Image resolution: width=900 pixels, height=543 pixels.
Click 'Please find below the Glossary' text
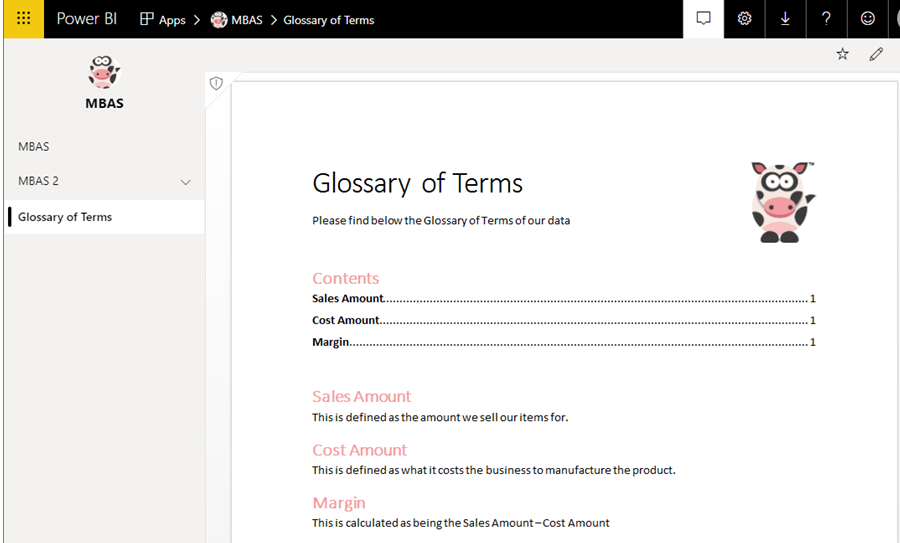[441, 220]
